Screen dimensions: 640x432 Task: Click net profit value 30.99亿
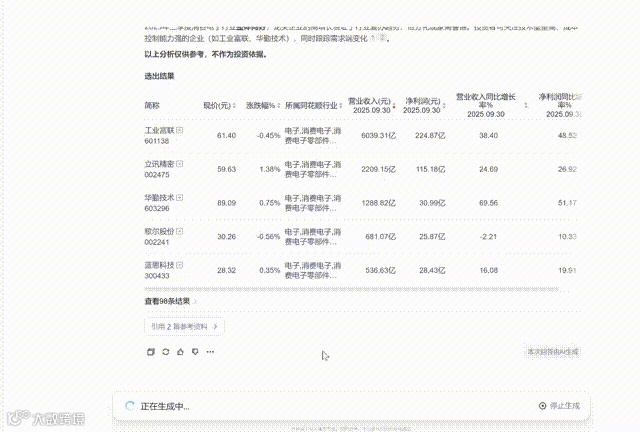[x=432, y=203]
